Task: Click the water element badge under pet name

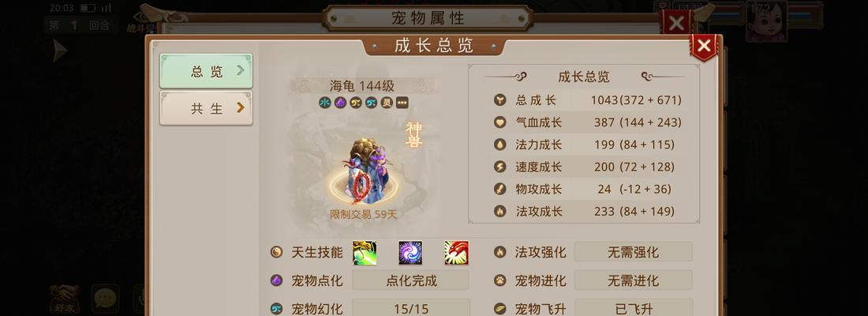Action: 324,103
